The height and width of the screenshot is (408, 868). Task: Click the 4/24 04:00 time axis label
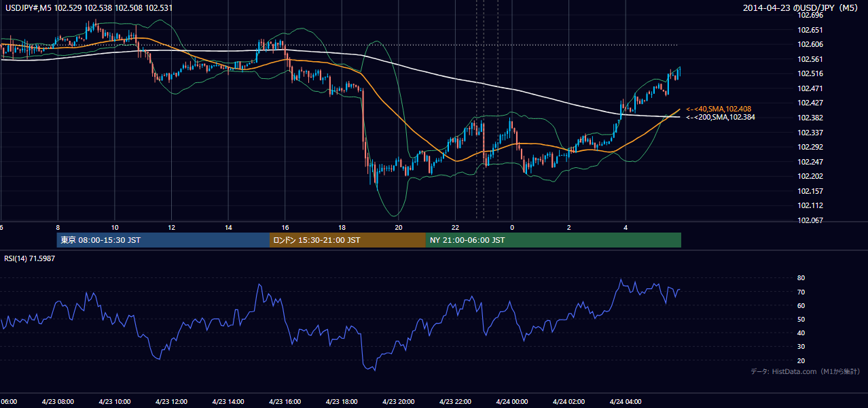pos(626,401)
